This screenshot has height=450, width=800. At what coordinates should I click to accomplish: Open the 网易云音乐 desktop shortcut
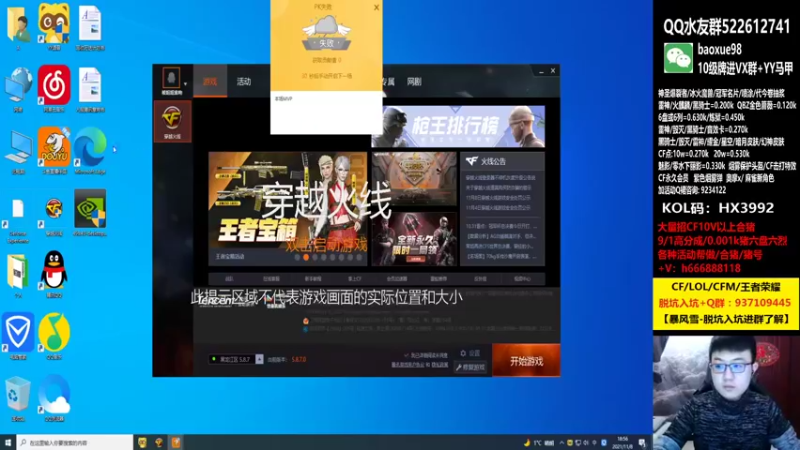pos(54,88)
